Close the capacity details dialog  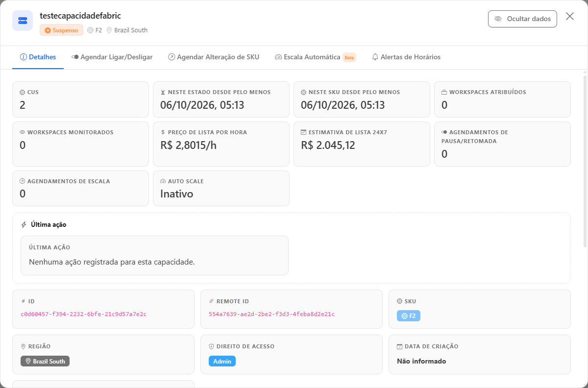click(x=570, y=16)
